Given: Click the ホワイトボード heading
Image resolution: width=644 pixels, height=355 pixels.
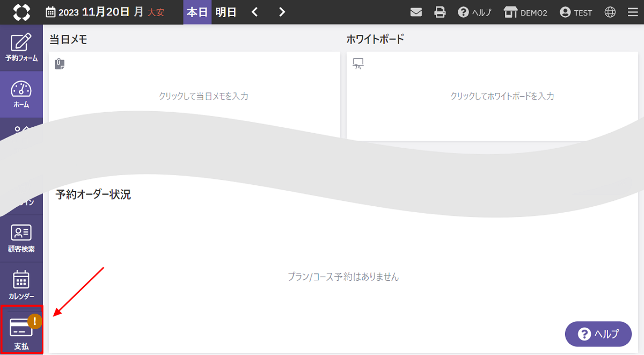Looking at the screenshot, I should point(375,39).
